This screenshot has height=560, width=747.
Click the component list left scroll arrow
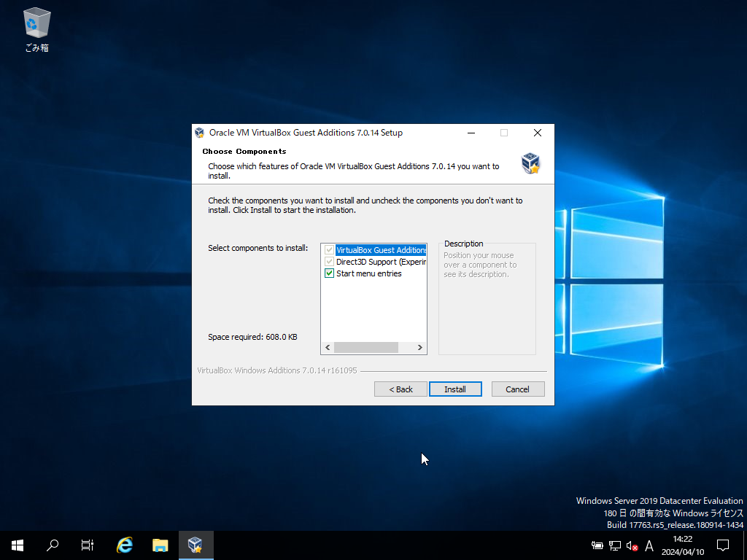click(x=328, y=348)
